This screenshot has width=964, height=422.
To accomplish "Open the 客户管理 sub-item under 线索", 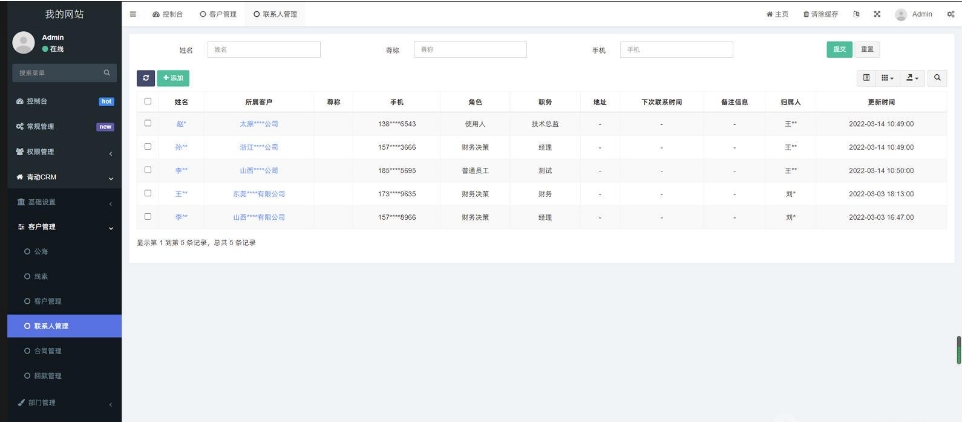I will 65,301.
